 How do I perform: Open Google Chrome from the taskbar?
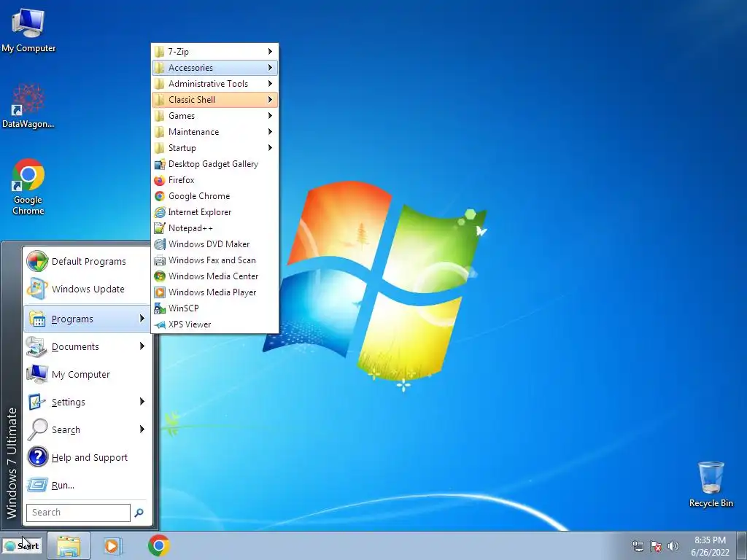coord(158,545)
